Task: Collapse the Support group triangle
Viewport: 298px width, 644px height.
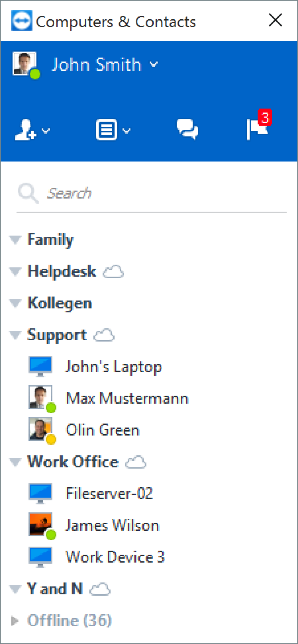Action: click(x=15, y=335)
